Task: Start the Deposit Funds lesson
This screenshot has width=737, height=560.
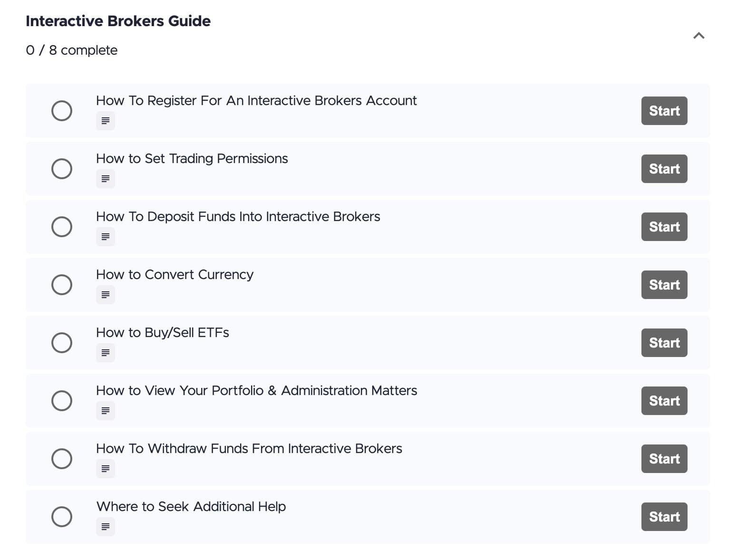Action: (x=664, y=227)
